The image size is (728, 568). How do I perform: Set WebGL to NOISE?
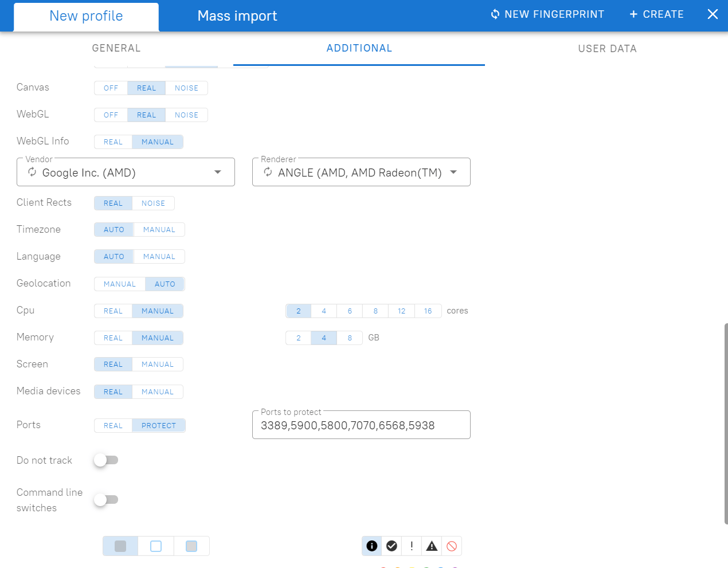tap(186, 115)
